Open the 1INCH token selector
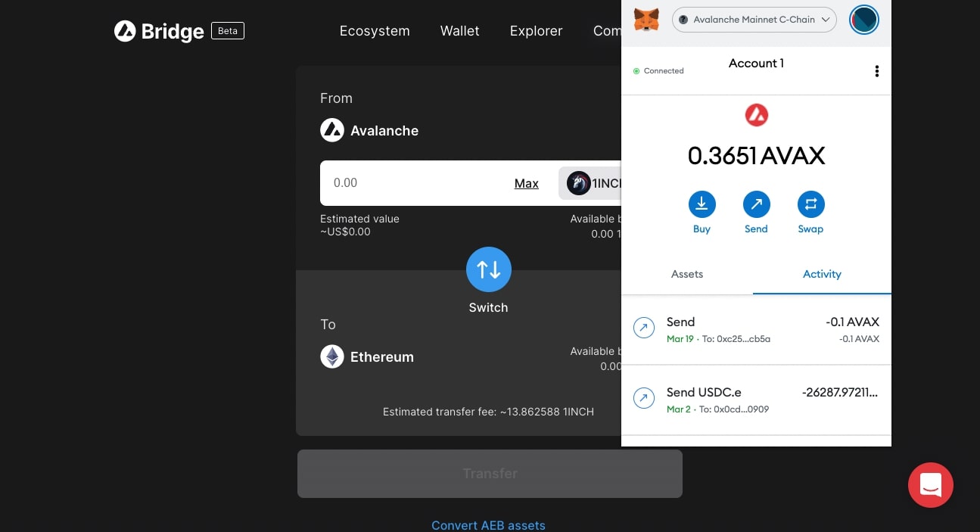 pos(590,183)
